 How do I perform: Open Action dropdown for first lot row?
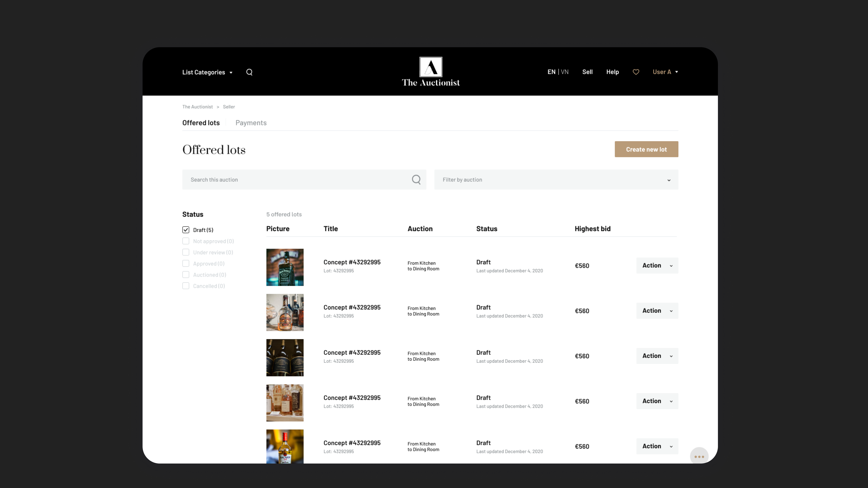[657, 265]
